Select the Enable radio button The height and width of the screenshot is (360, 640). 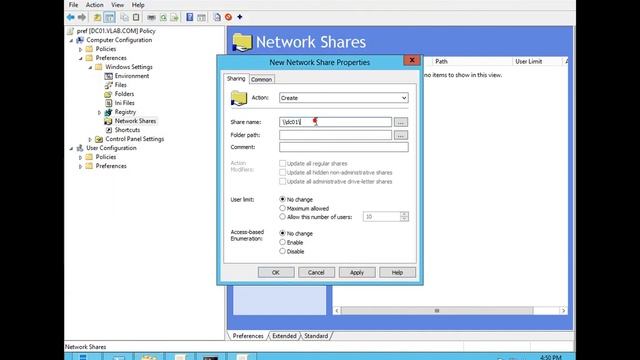[x=282, y=242]
